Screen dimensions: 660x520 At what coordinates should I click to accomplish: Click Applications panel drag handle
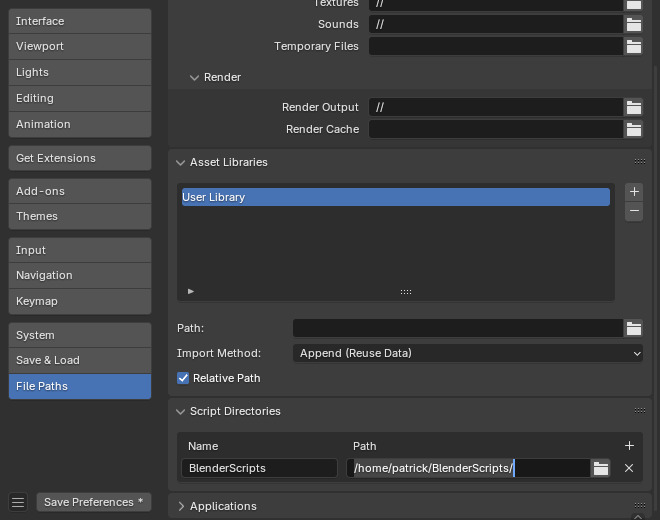click(640, 505)
